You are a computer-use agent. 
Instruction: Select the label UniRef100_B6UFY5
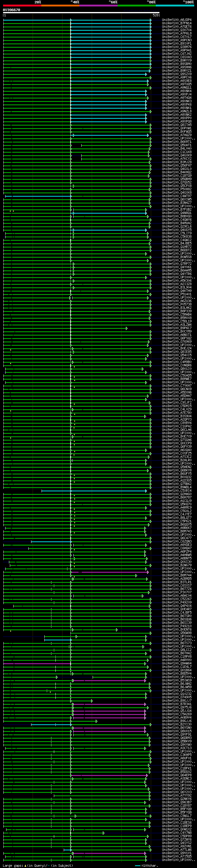(x=177, y=474)
